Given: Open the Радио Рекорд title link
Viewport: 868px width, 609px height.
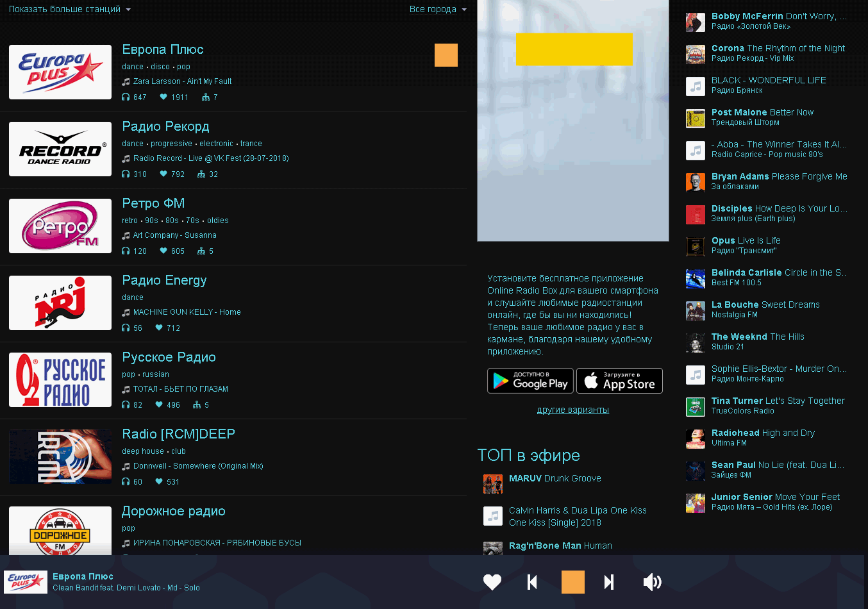Looking at the screenshot, I should [165, 126].
